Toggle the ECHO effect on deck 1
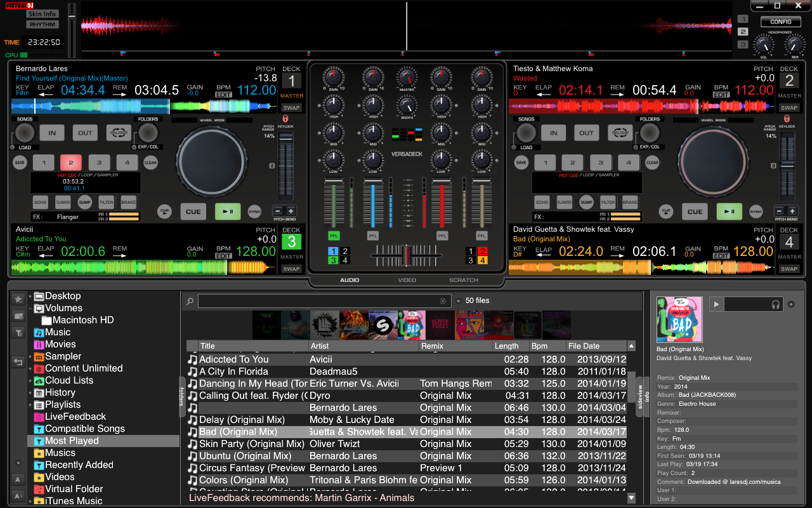 [41, 203]
